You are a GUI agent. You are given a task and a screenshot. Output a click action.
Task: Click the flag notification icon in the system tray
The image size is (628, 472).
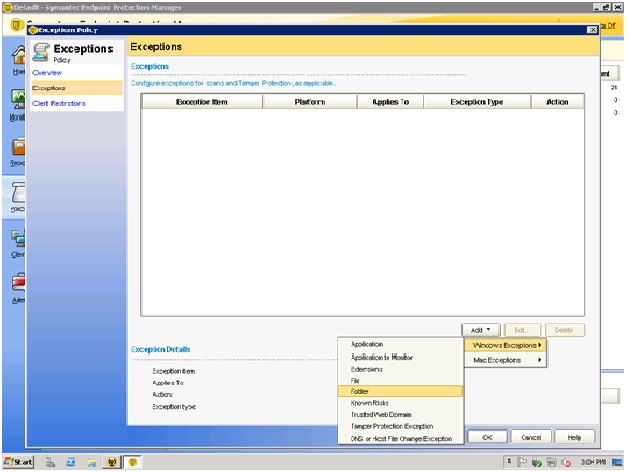522,462
